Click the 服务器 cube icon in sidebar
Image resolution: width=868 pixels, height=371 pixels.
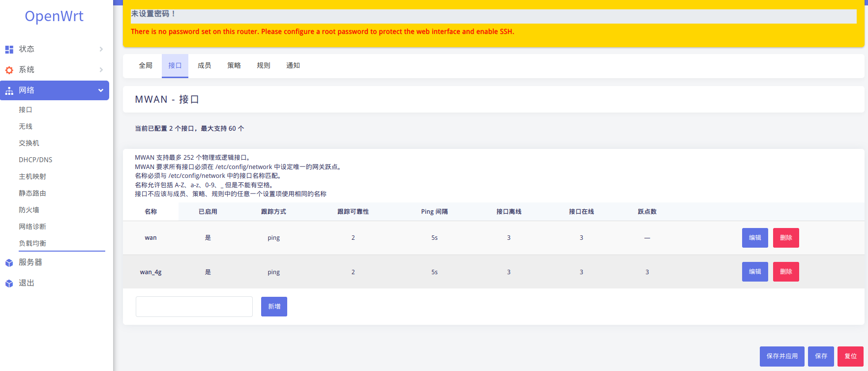(x=9, y=262)
